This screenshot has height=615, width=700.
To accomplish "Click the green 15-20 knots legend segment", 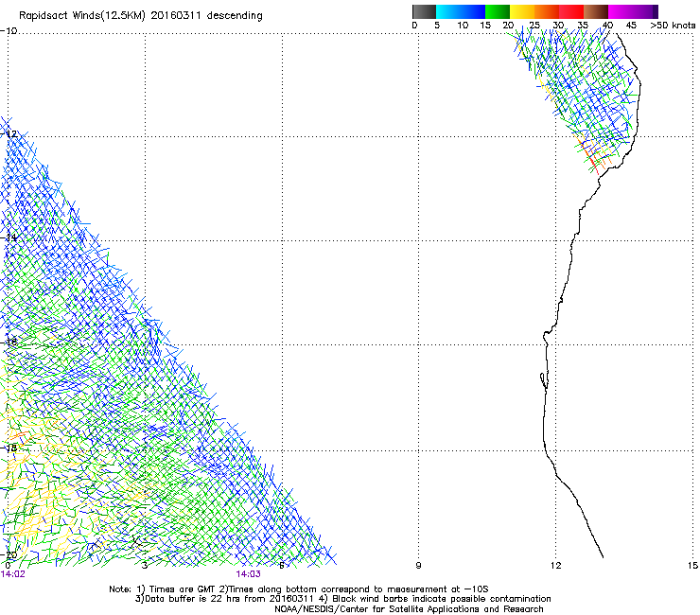I will tap(498, 11).
